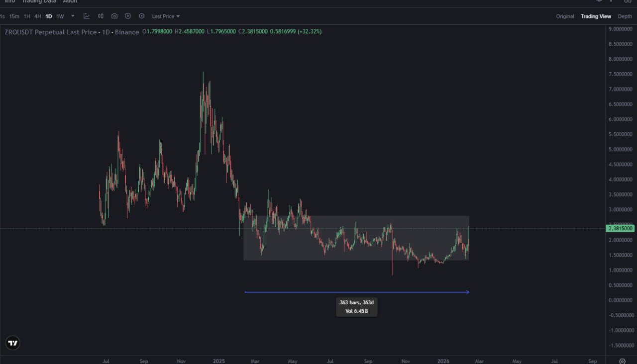The height and width of the screenshot is (364, 637).
Task: Select the 1W timeframe
Action: tap(60, 16)
